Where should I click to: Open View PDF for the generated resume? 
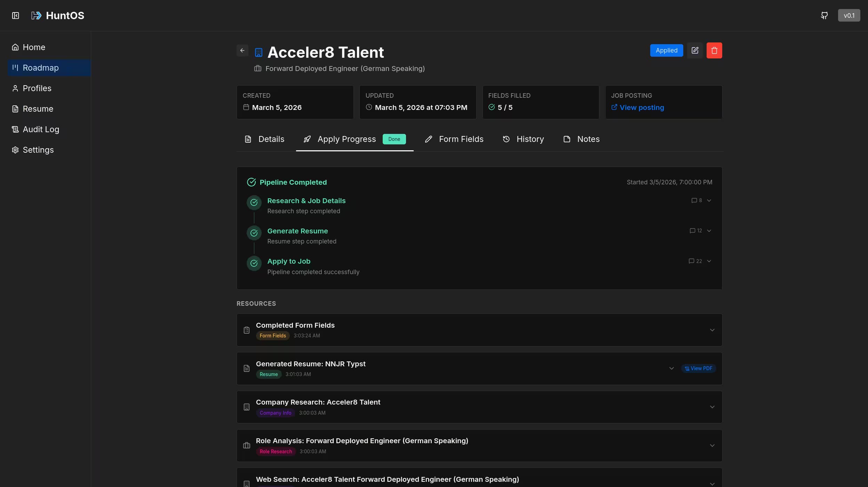click(x=699, y=368)
